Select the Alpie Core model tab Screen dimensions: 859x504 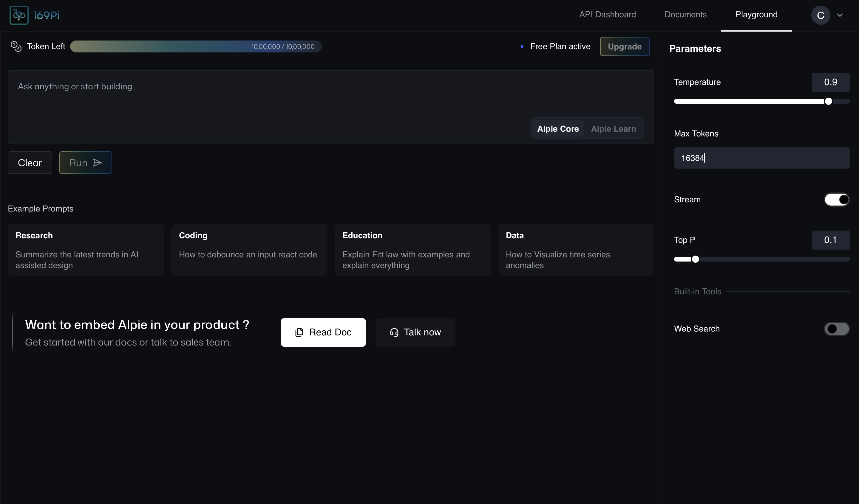coord(558,129)
